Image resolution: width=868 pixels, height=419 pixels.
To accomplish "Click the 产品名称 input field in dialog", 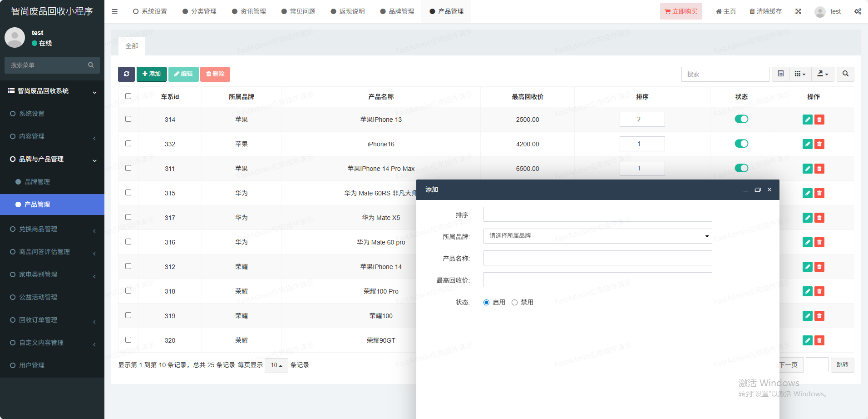I will coord(597,258).
